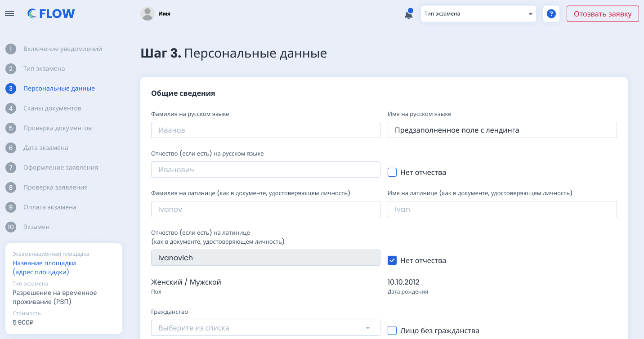The image size is (644, 339).
Task: Click 'Отозвать заявку' button
Action: click(x=602, y=13)
